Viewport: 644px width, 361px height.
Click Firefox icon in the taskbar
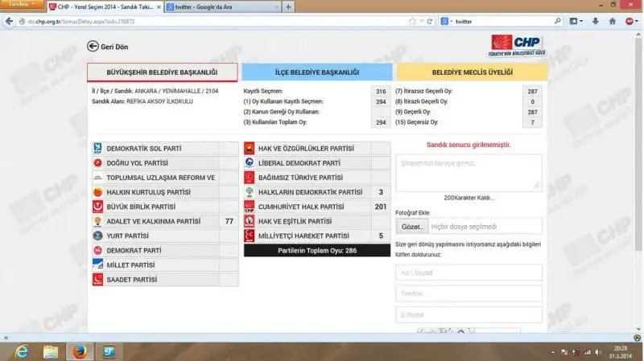(x=80, y=351)
